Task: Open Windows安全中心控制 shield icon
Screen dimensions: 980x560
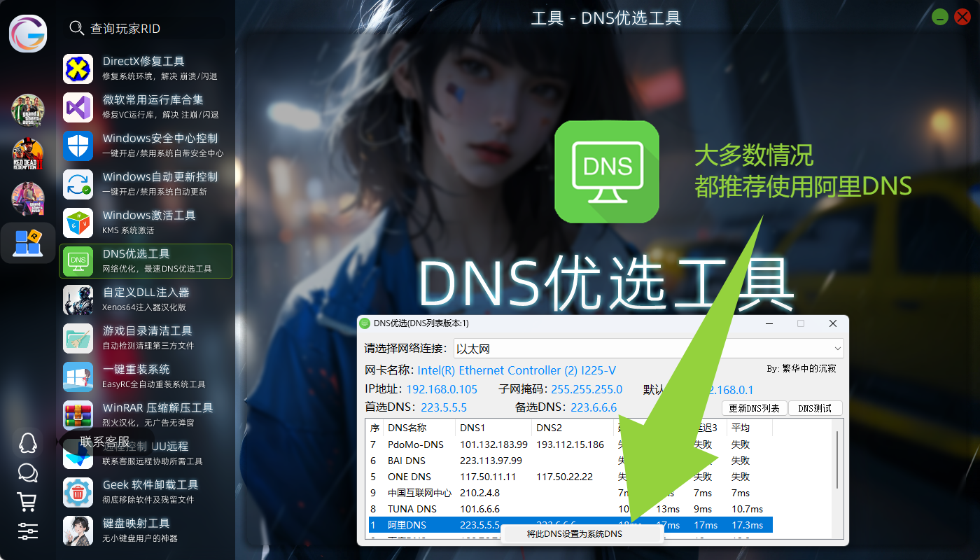Action: point(78,146)
